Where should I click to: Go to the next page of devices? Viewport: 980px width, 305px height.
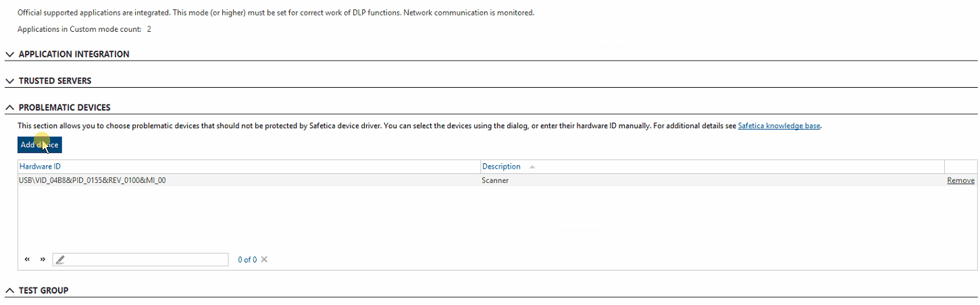[43, 260]
